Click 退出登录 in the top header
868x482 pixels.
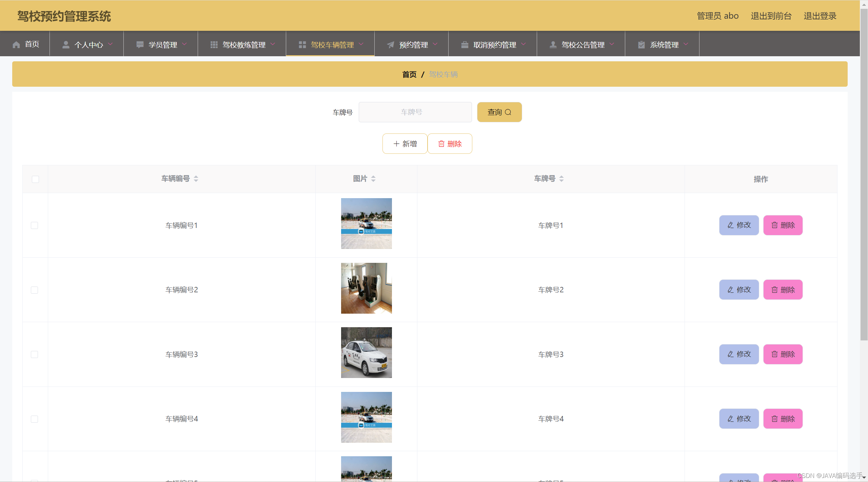coord(820,16)
